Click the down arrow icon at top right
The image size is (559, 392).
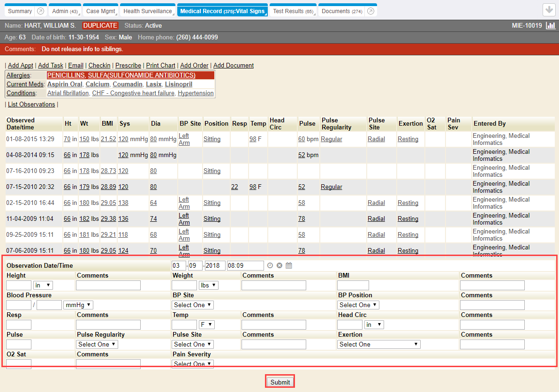[549, 10]
